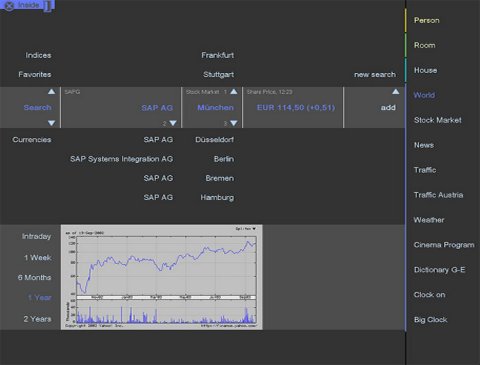This screenshot has width=480, height=365.
Task: Choose Berlin stock market
Action: coord(224,159)
